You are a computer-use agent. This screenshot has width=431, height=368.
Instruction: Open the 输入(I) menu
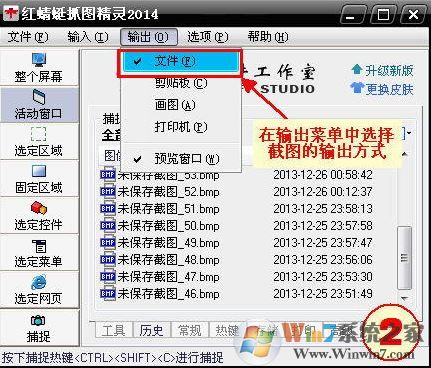pyautogui.click(x=88, y=37)
